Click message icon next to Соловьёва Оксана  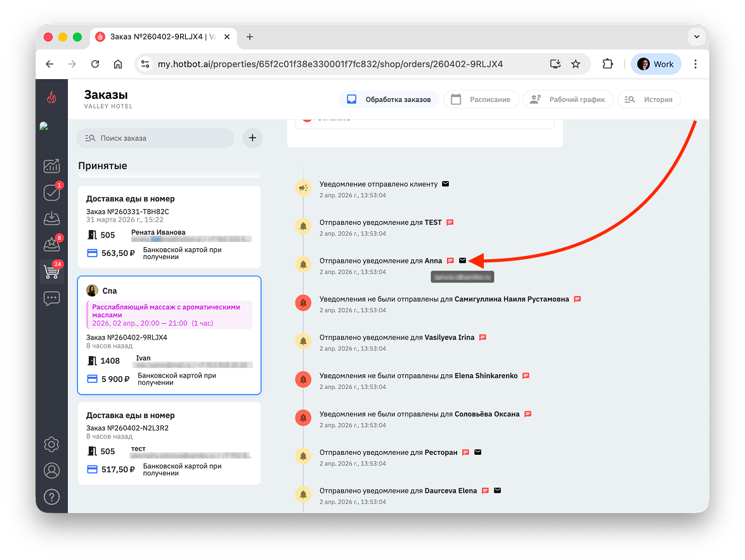[528, 414]
